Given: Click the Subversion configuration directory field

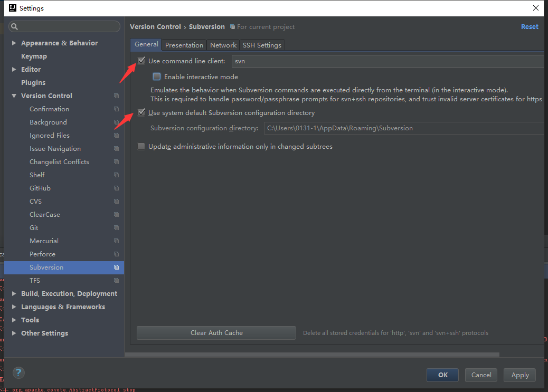Looking at the screenshot, I should pos(404,128).
